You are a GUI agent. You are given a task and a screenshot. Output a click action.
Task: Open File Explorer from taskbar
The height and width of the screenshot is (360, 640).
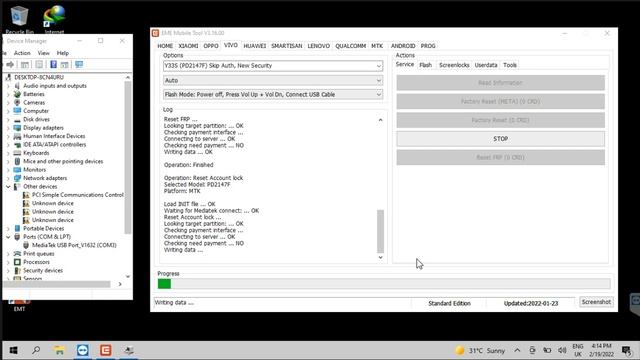coord(59,350)
